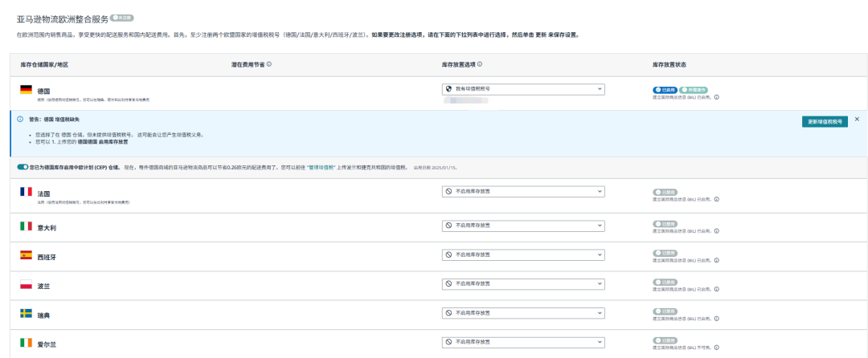868x358 pixels.
Task: Click the Irish flag icon
Action: (26, 343)
